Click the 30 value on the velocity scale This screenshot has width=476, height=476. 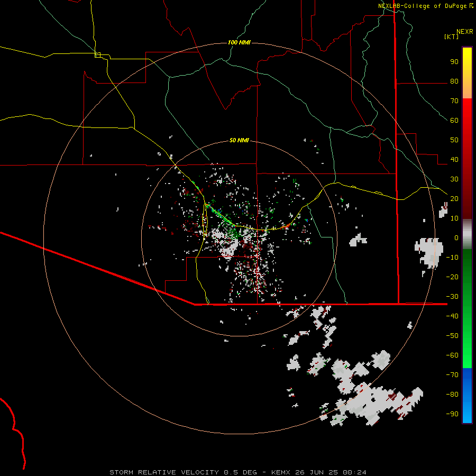454,179
